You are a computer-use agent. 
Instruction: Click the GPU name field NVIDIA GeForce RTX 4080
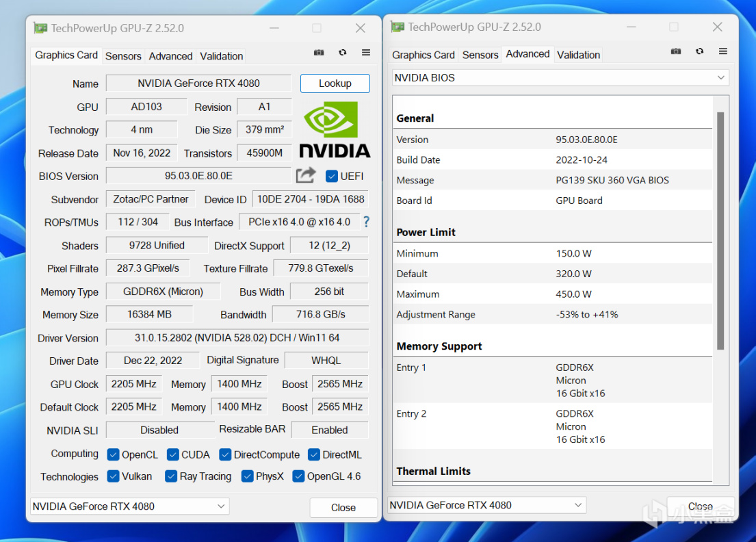pos(198,83)
